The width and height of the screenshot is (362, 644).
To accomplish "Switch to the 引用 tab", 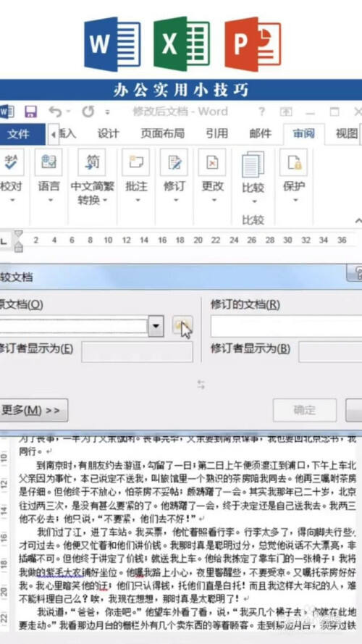I will tap(216, 133).
